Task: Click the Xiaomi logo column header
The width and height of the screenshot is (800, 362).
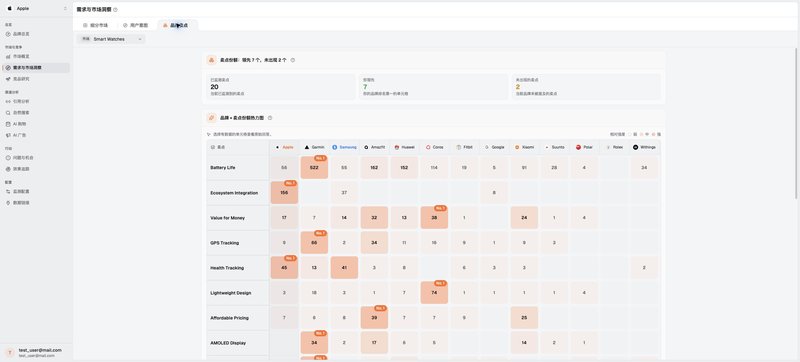Action: (x=517, y=147)
